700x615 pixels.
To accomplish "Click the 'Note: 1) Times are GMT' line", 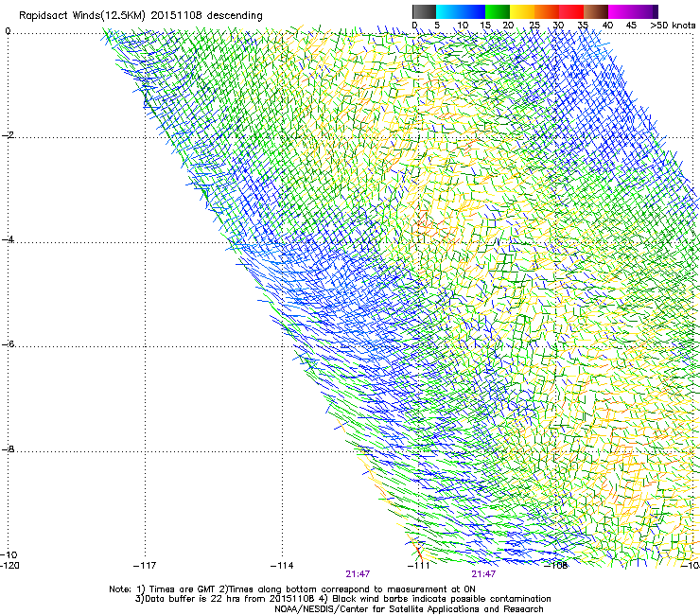I will tap(292, 589).
